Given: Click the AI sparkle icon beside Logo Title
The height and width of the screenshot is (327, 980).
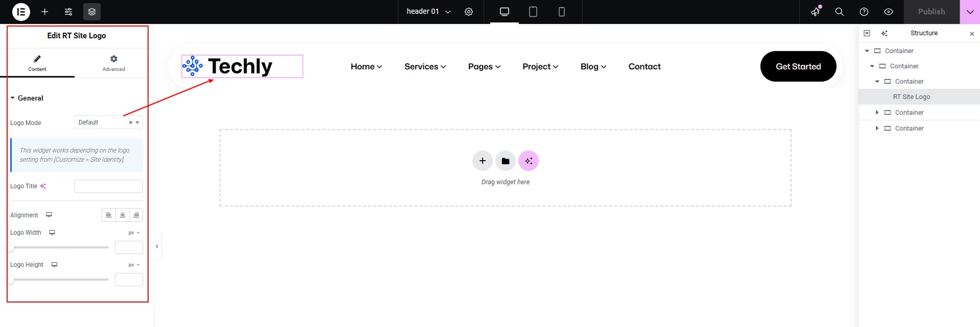Looking at the screenshot, I should (x=43, y=186).
